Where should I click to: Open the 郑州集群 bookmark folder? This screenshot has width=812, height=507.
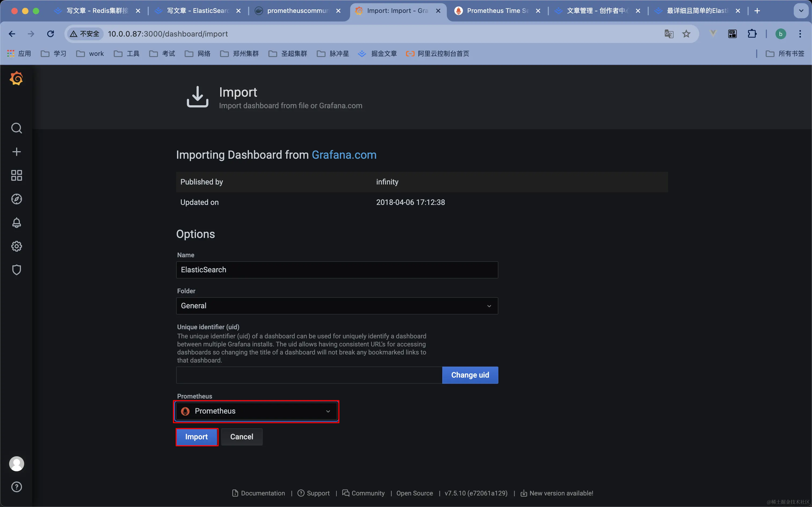[239, 54]
